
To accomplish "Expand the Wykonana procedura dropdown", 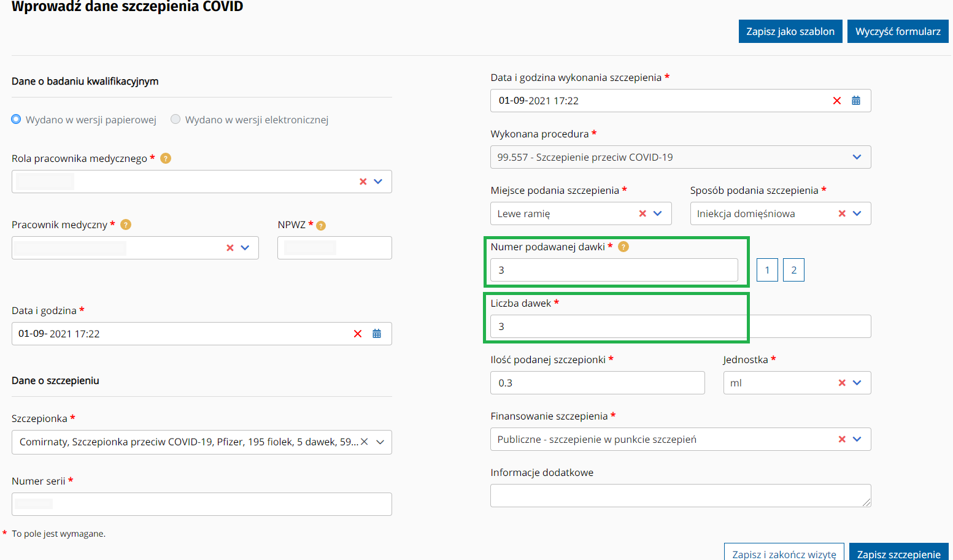I will pos(857,157).
